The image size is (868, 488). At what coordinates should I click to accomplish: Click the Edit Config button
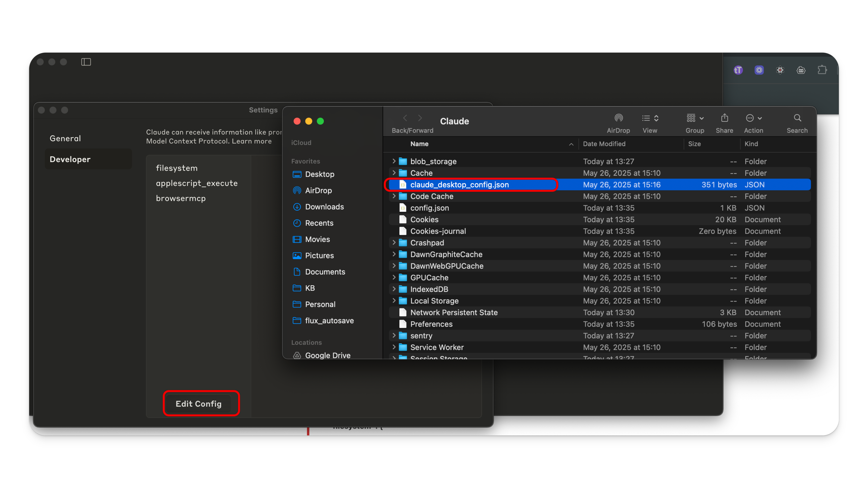click(198, 403)
